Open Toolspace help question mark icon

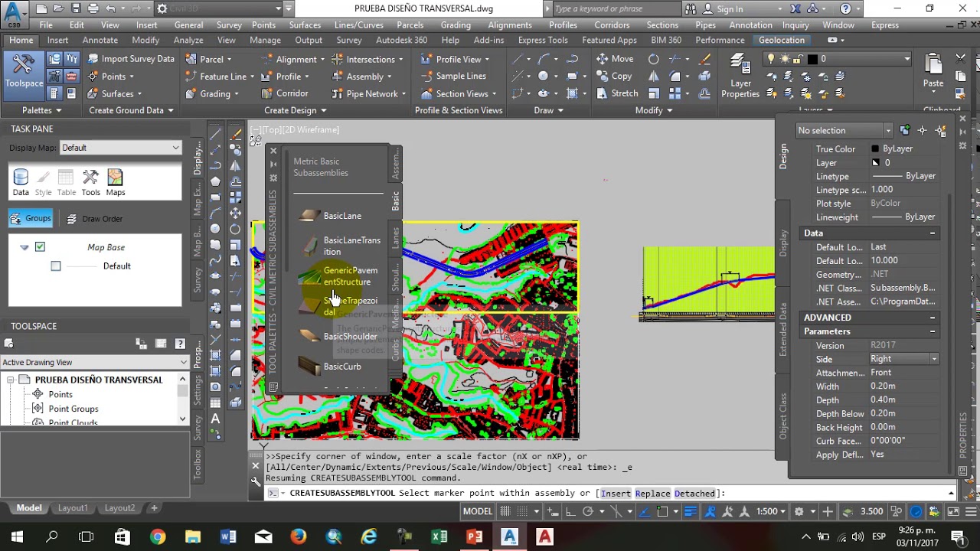180,344
